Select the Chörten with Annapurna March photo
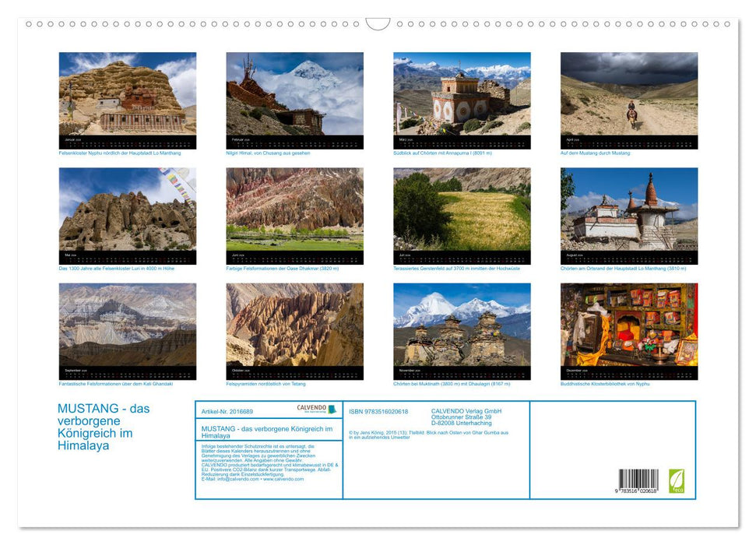 point(460,93)
